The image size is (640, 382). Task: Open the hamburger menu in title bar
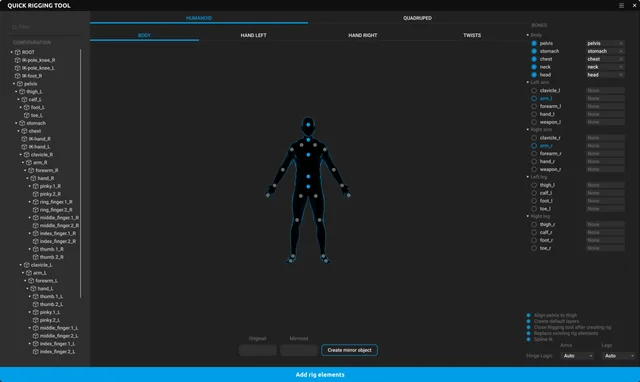(x=621, y=6)
